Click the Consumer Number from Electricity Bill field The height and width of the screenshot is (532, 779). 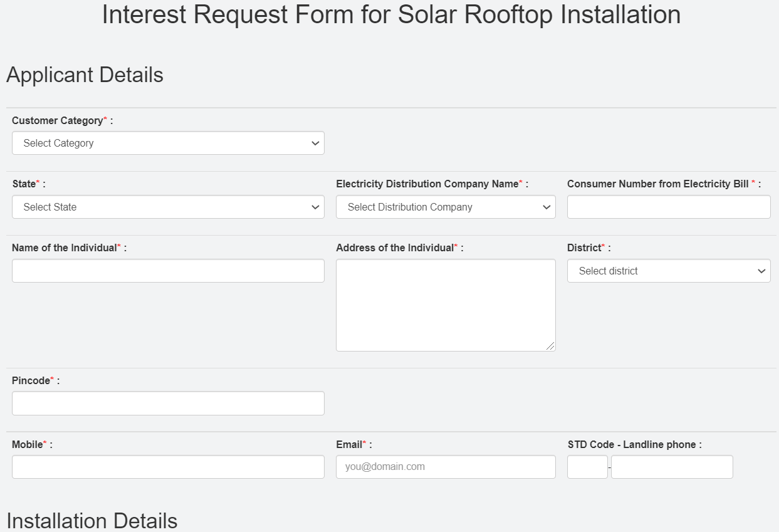(668, 207)
